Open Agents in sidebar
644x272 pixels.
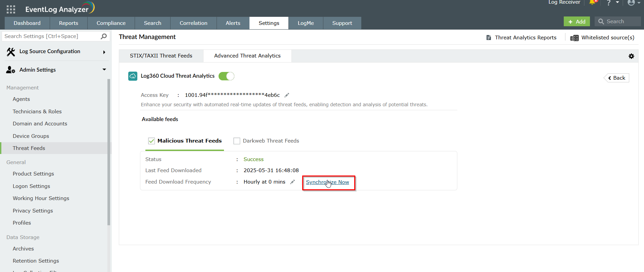coord(21,99)
